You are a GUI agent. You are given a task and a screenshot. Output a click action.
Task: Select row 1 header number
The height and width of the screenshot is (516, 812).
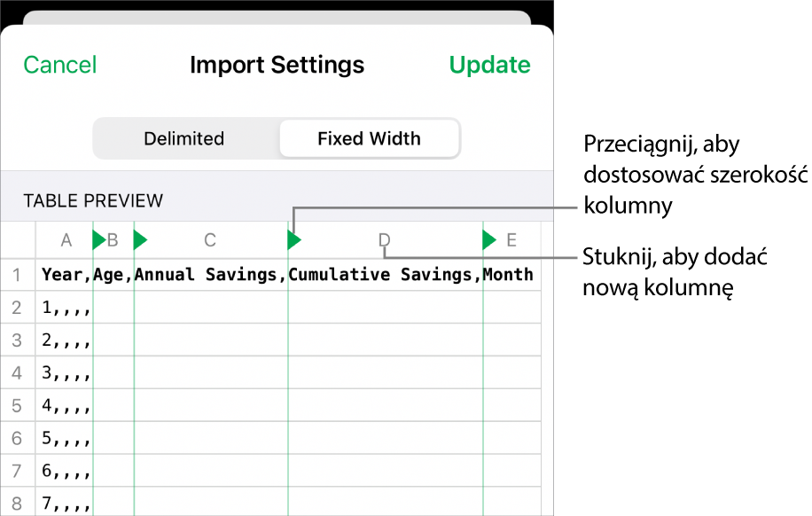17,274
